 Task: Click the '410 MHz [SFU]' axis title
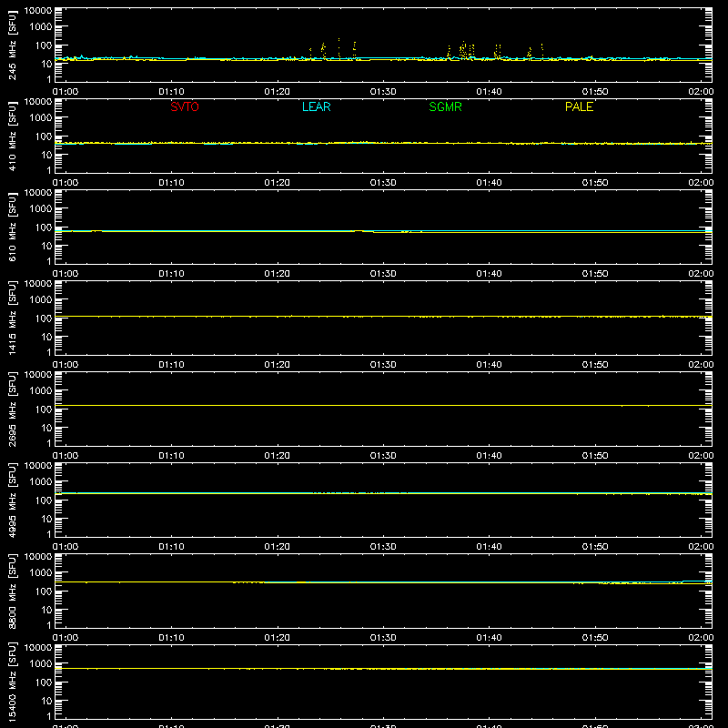pos(13,136)
